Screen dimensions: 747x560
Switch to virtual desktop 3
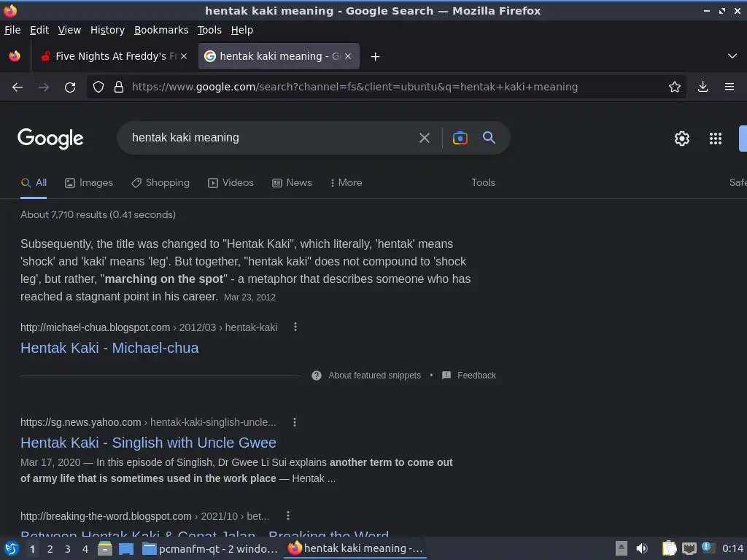[x=68, y=549]
